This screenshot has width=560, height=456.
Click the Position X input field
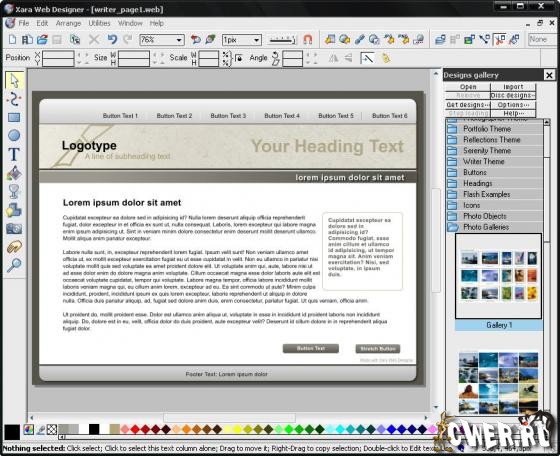coord(58,55)
